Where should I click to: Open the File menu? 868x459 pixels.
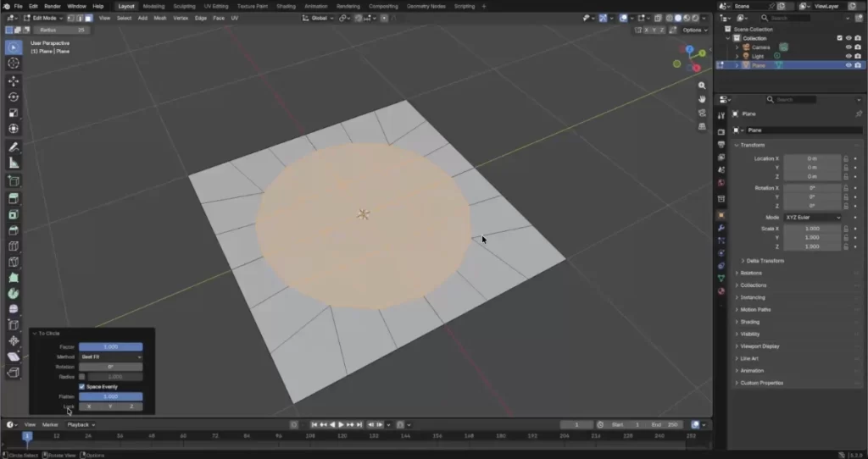[x=19, y=6]
